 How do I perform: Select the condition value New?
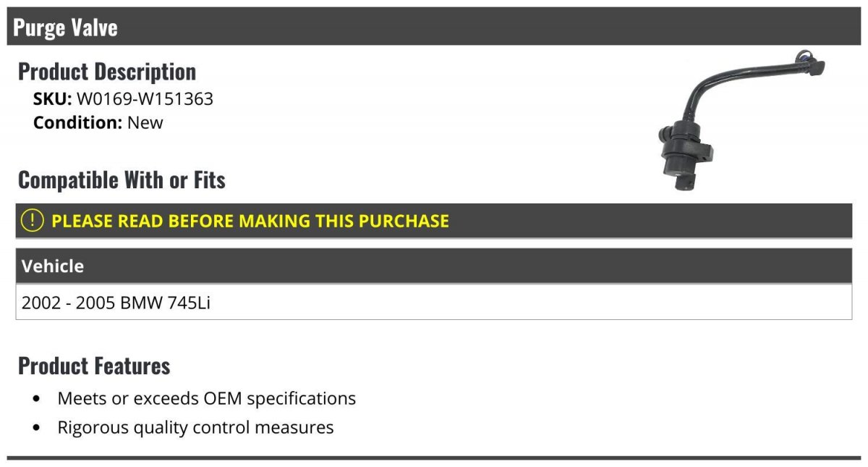click(x=145, y=122)
